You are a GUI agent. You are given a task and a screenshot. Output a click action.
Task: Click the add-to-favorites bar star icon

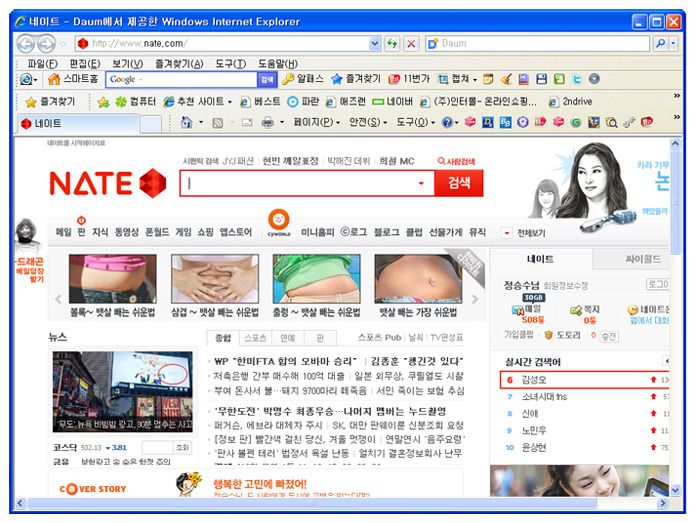click(104, 102)
